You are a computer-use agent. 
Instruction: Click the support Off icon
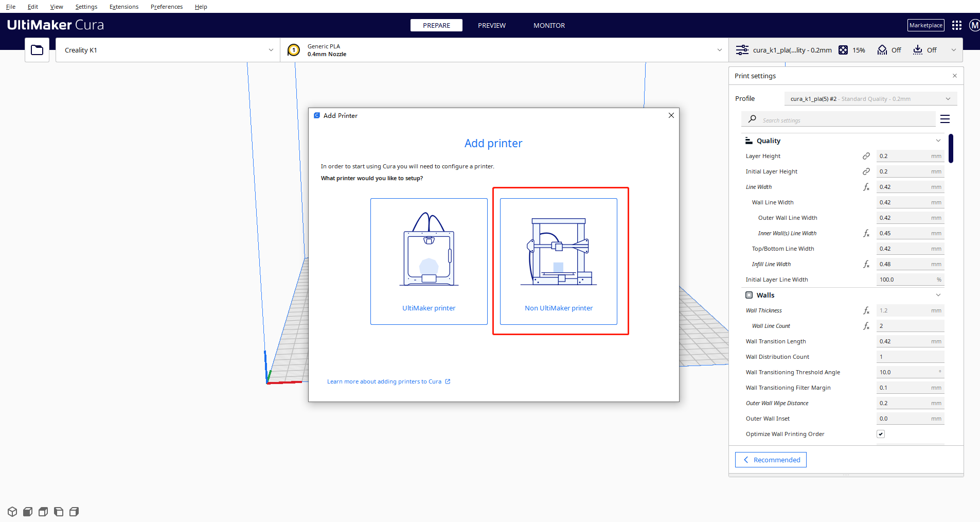pos(882,50)
